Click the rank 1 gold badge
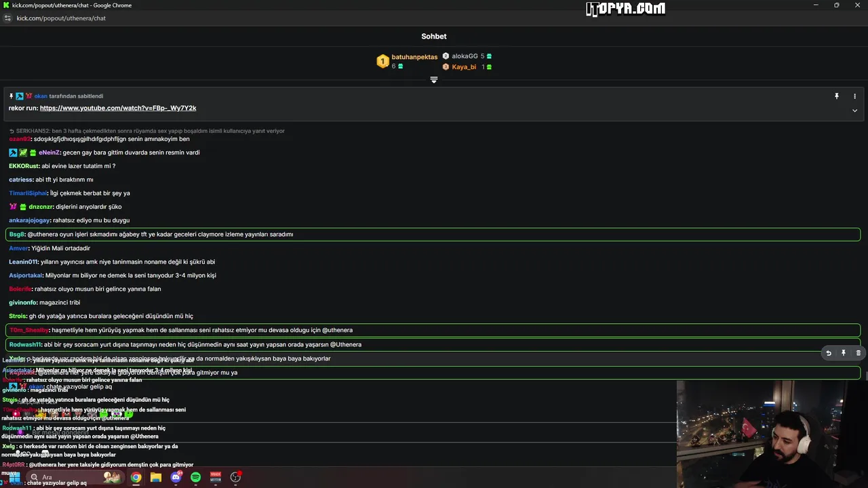 (x=382, y=62)
